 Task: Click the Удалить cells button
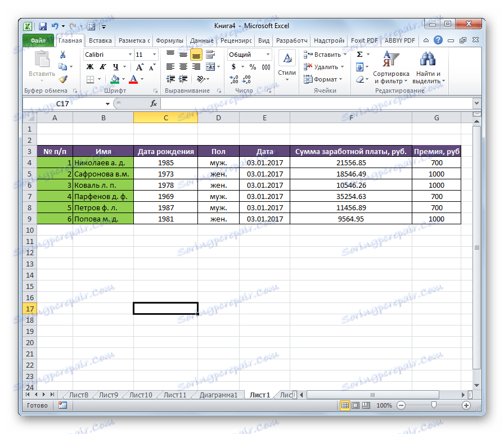pos(323,67)
